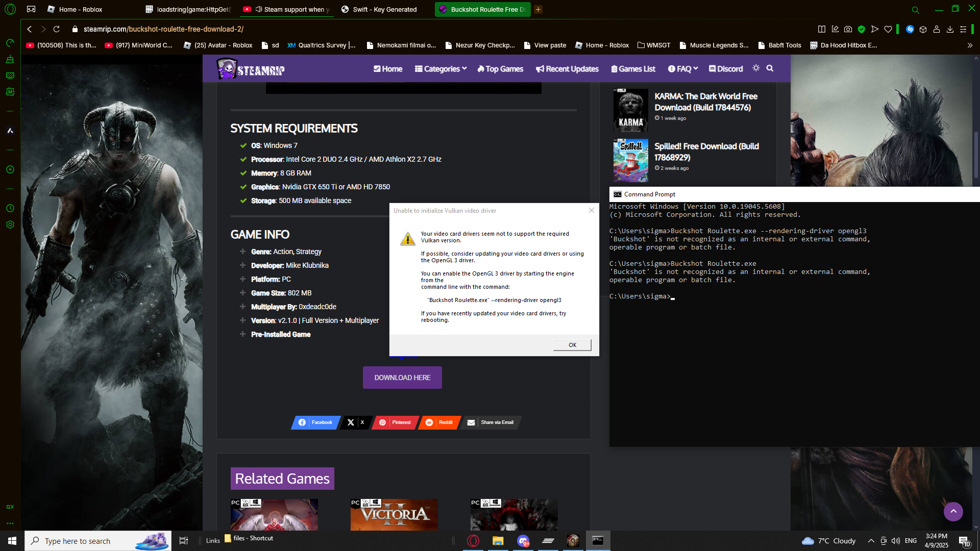Click the browser back arrow
Image resolution: width=980 pixels, height=551 pixels.
30,29
